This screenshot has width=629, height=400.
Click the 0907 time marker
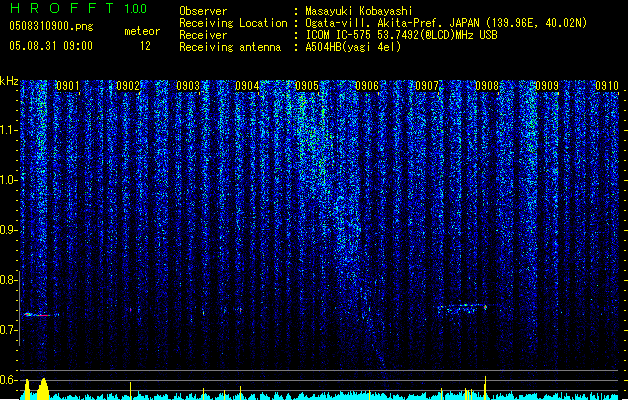tap(427, 86)
